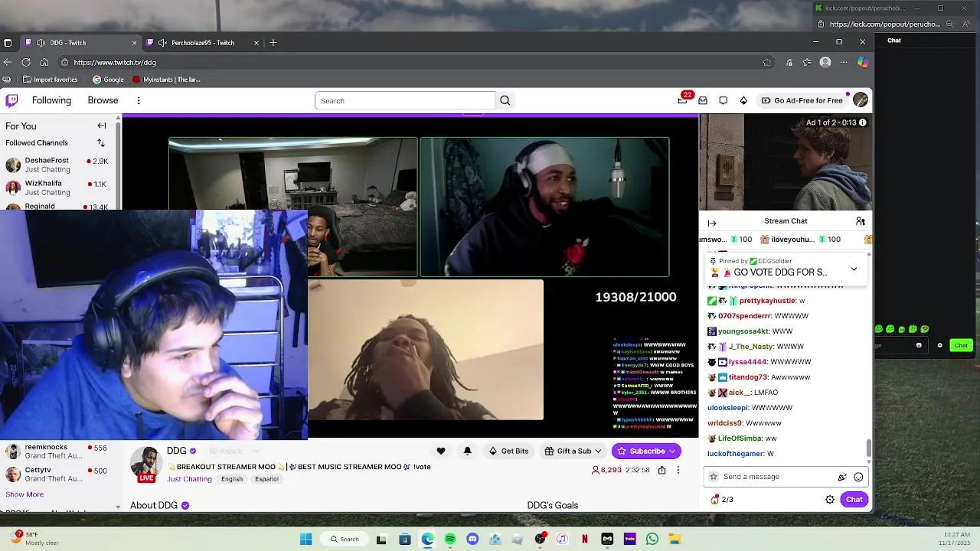This screenshot has height=551, width=980.
Task: Sort Followed Channels with the arrows icon
Action: [x=101, y=143]
